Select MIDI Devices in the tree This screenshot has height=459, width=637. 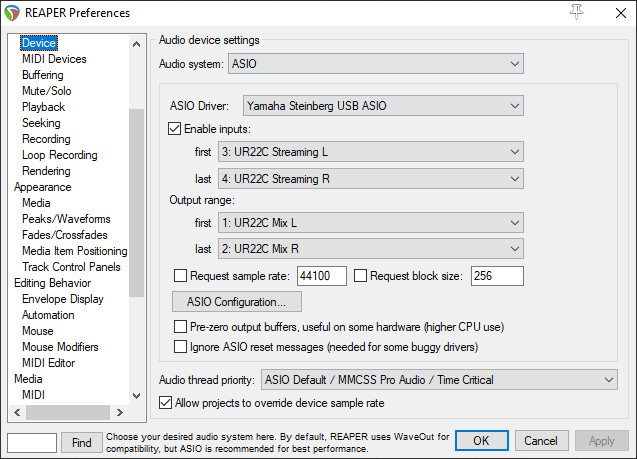click(x=54, y=59)
